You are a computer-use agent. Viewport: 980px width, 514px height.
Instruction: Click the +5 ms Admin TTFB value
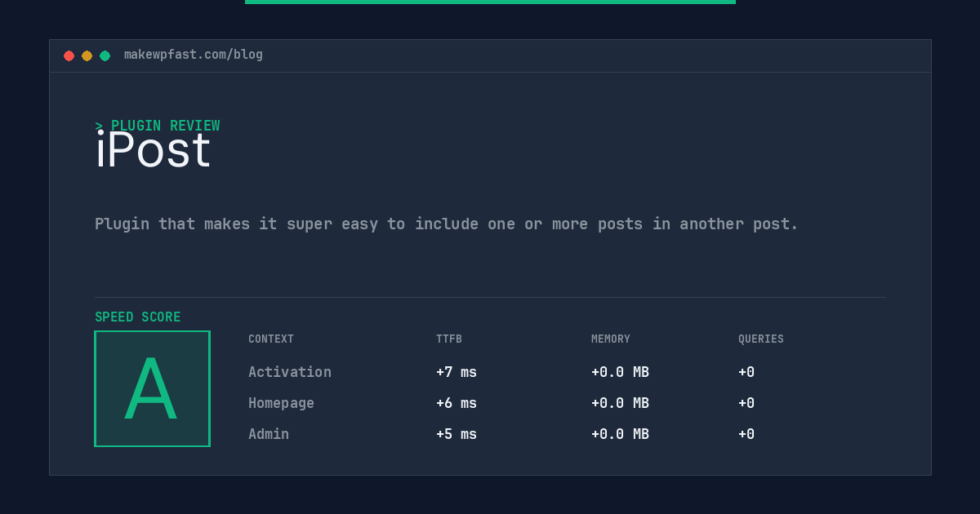point(457,434)
